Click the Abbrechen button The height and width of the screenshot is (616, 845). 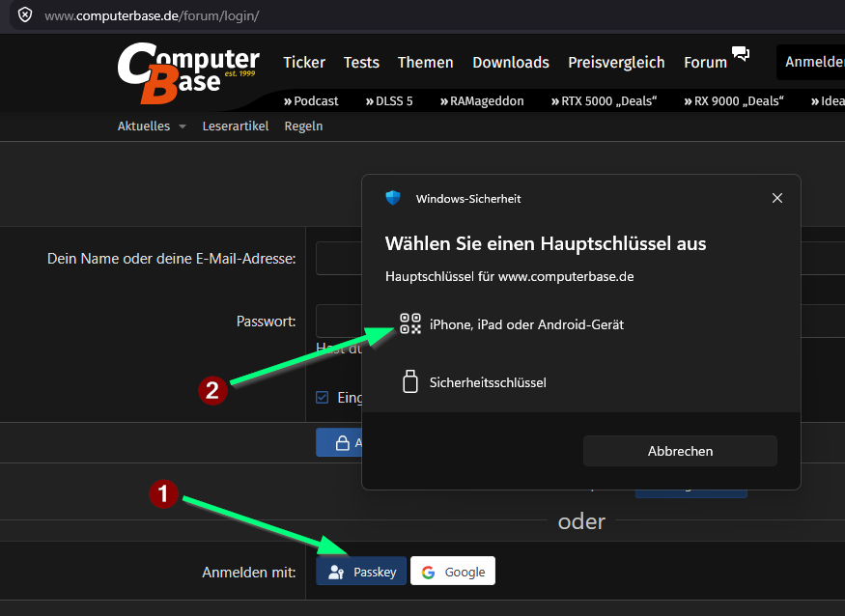pos(680,451)
